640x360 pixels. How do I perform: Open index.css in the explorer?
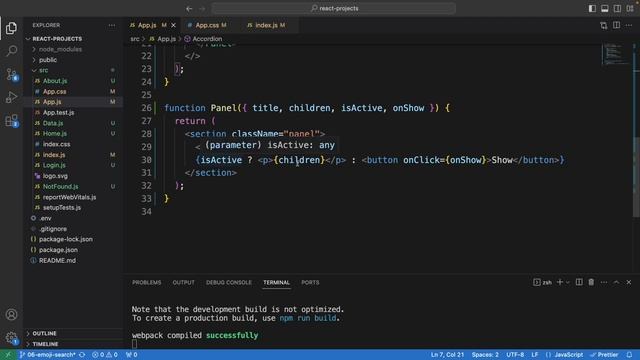point(56,144)
